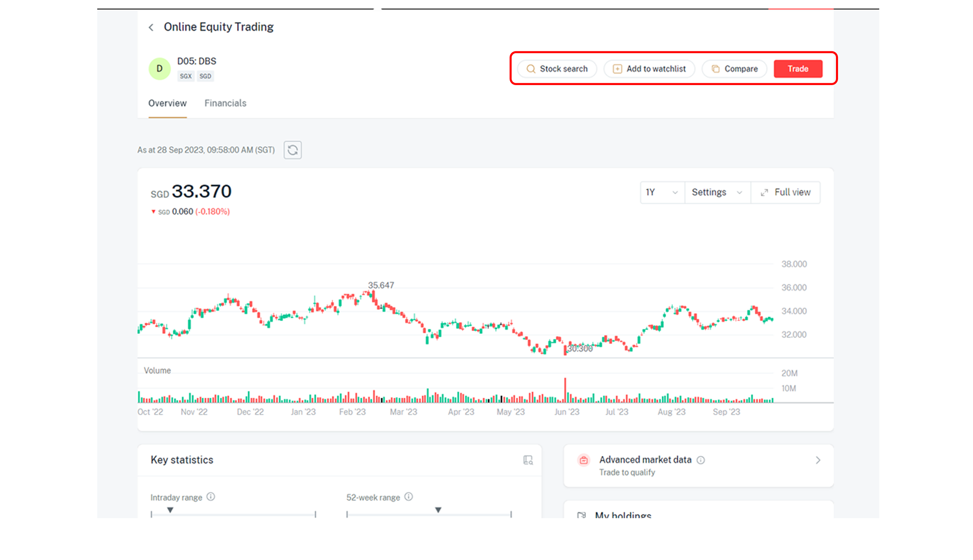Click the Volume chart label
This screenshot has width=973, height=560.
tap(157, 371)
